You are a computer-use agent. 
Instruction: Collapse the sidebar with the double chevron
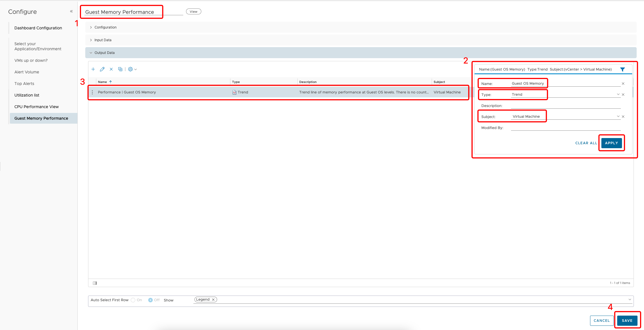click(x=71, y=11)
